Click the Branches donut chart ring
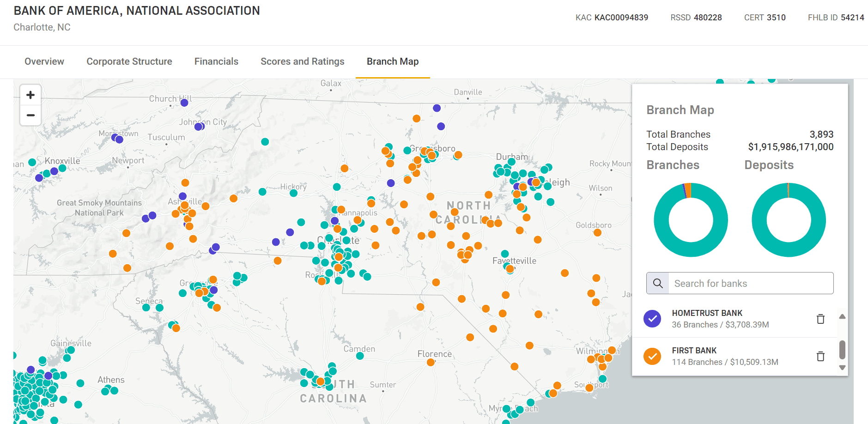 [x=661, y=220]
